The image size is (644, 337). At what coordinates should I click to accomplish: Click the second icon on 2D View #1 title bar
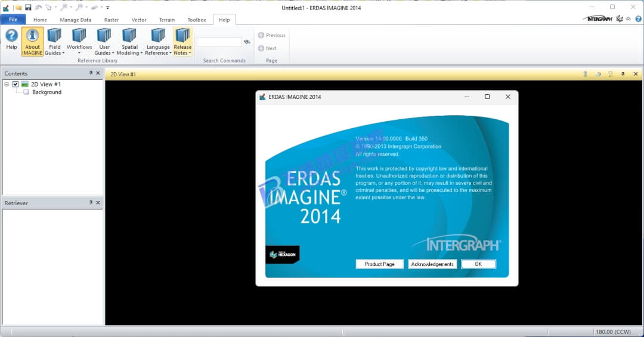pos(598,74)
